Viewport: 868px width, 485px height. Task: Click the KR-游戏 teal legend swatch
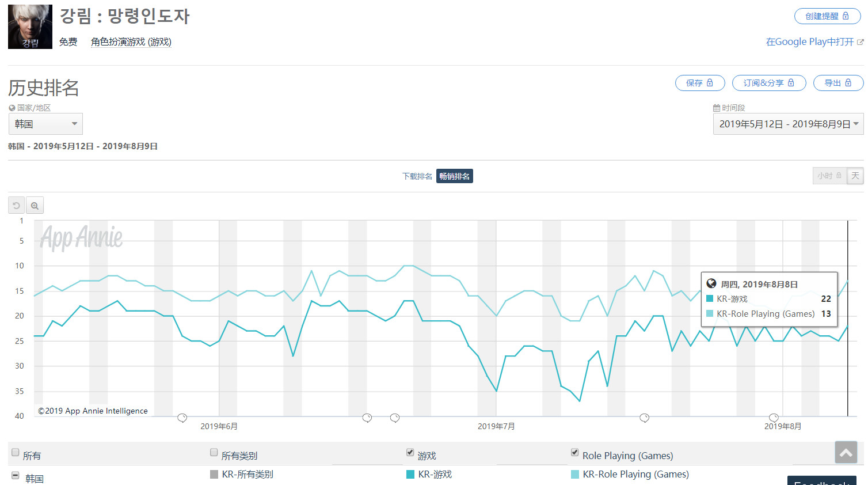pos(410,474)
